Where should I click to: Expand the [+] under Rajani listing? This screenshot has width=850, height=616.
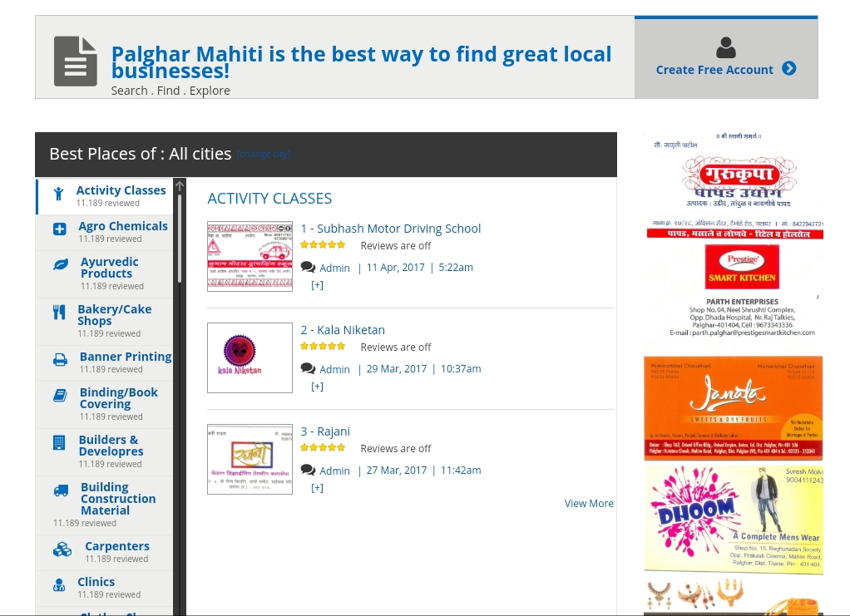(317, 488)
